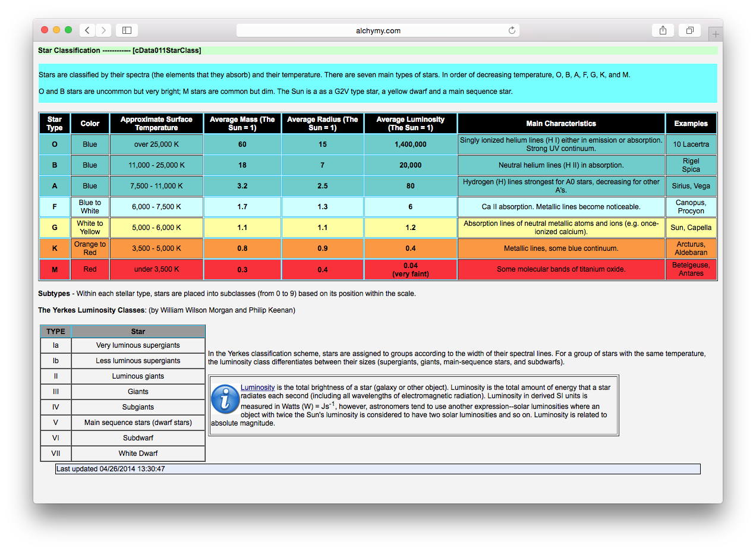Open the Luminosity hyperlink
Image resolution: width=756 pixels, height=551 pixels.
point(257,387)
